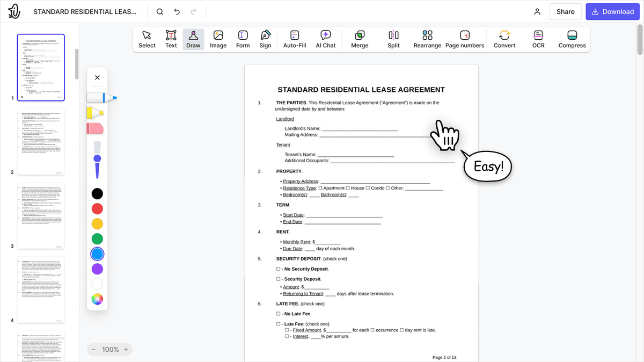
Task: Select the pink eraser
Action: click(x=95, y=128)
